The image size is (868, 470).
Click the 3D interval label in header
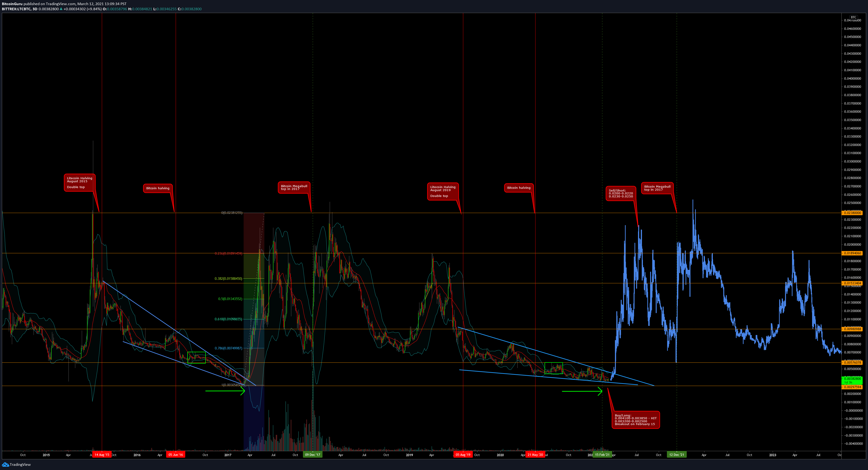tap(35, 9)
